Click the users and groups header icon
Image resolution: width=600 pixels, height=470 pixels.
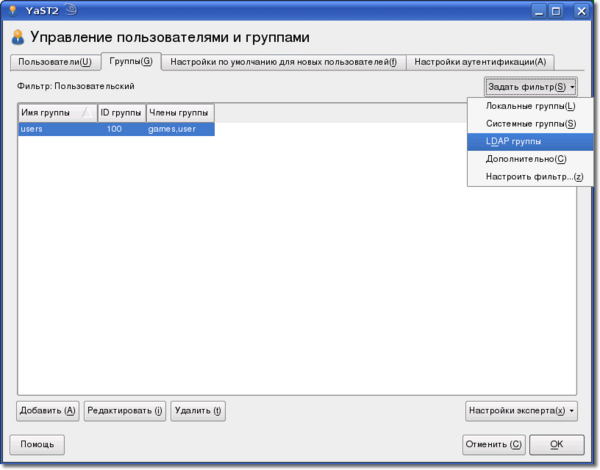17,38
